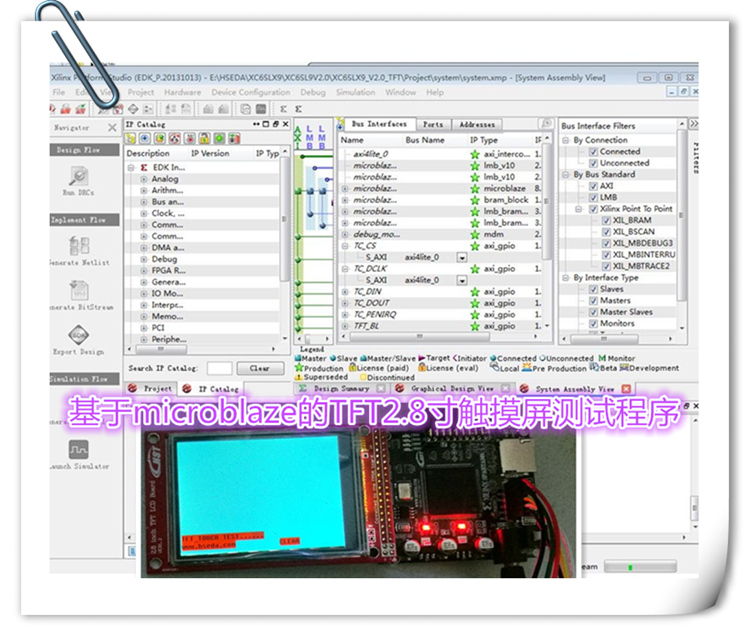Expand the Debug category in IP Catalog

tap(143, 259)
